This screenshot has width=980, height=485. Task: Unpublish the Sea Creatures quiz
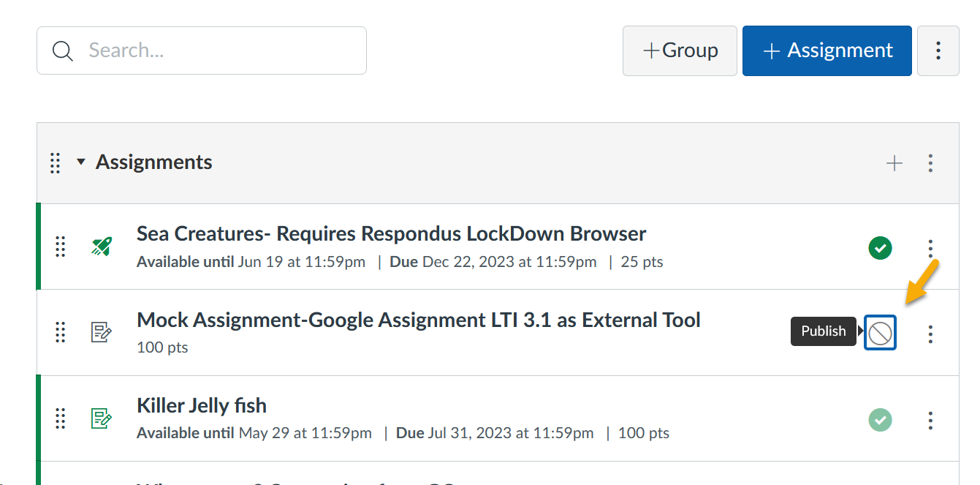(x=880, y=248)
